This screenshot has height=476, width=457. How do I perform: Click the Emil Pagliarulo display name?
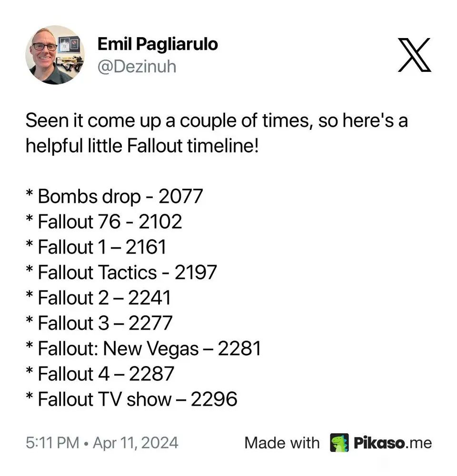158,44
